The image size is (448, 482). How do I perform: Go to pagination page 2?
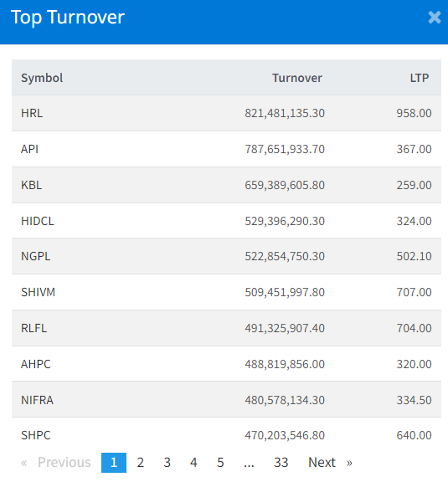[x=141, y=462]
